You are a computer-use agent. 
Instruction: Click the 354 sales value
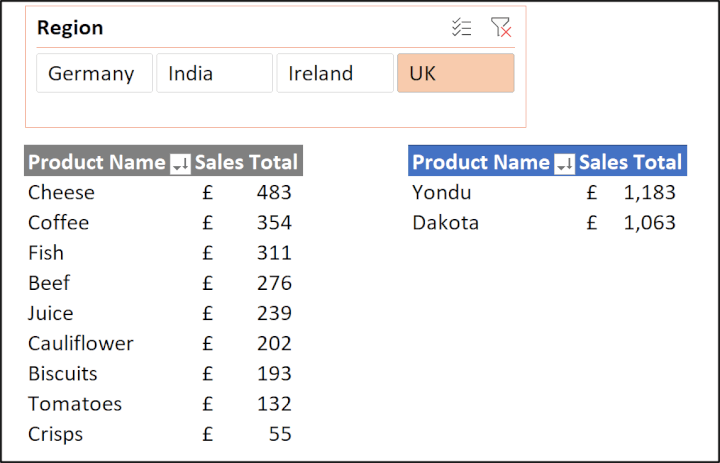274,222
